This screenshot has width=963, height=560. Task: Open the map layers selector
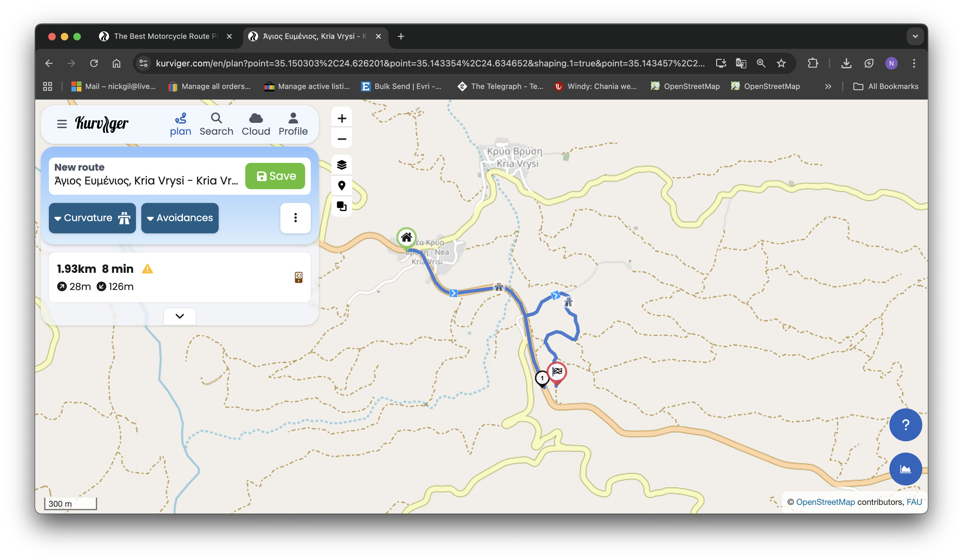(x=341, y=165)
